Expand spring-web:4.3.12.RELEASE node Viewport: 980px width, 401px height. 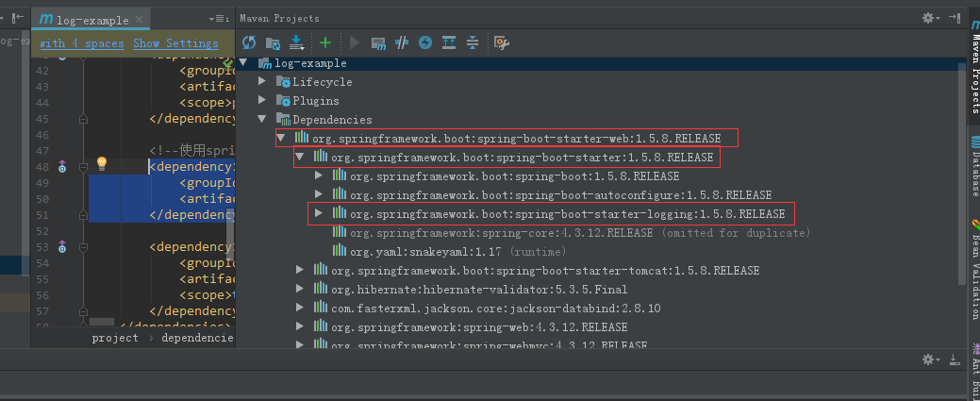coord(300,326)
